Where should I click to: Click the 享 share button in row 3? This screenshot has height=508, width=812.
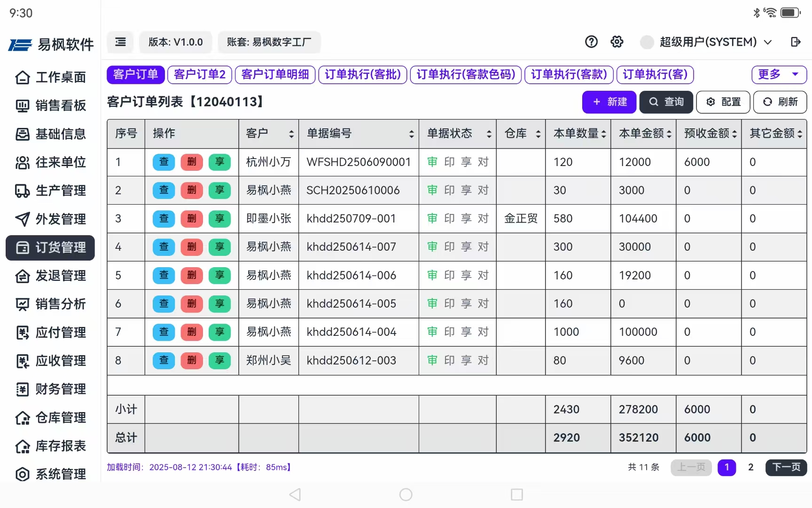tap(219, 219)
